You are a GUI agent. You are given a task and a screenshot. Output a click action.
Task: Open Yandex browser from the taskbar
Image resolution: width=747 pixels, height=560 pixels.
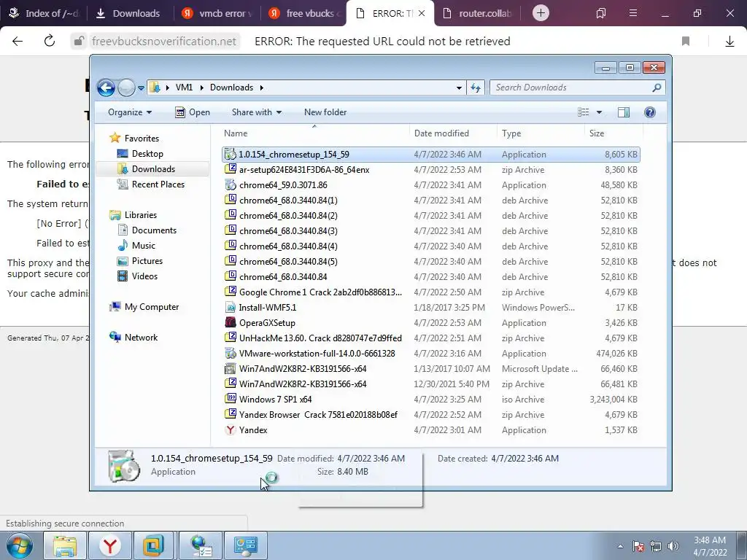110,545
